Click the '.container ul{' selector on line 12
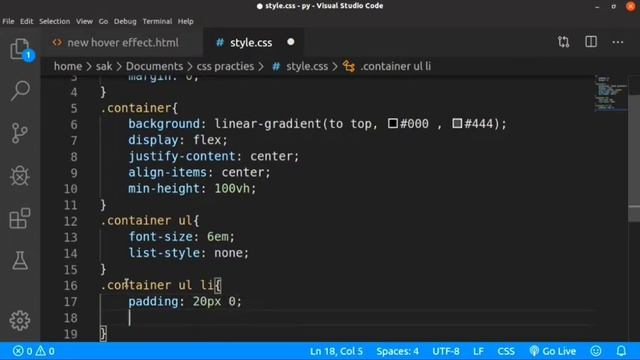Viewport: 640px width, 360px height. click(150, 220)
